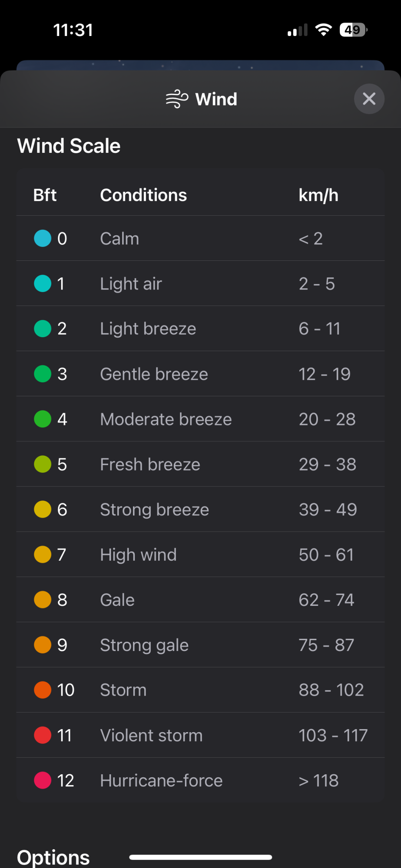
Task: Tap the km/h column header
Action: (x=318, y=195)
